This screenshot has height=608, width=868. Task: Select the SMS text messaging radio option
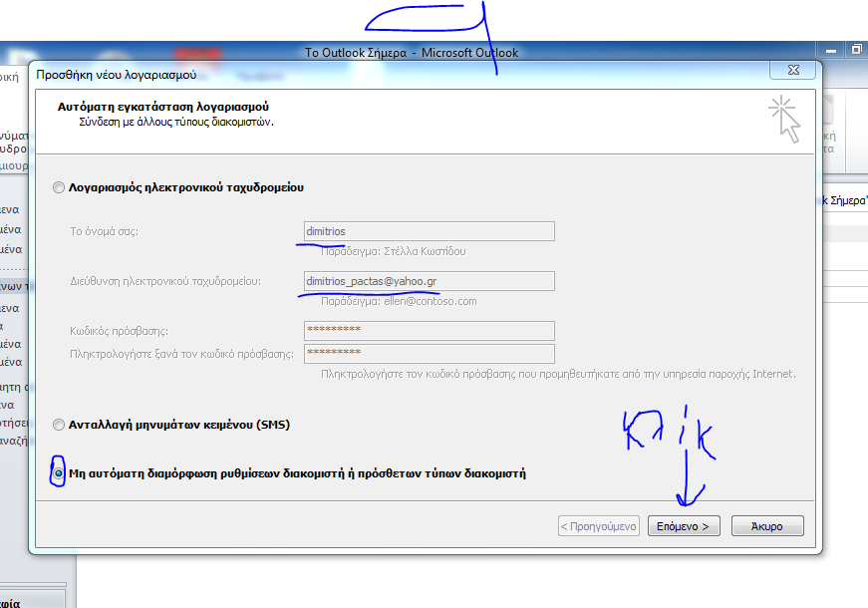(59, 425)
